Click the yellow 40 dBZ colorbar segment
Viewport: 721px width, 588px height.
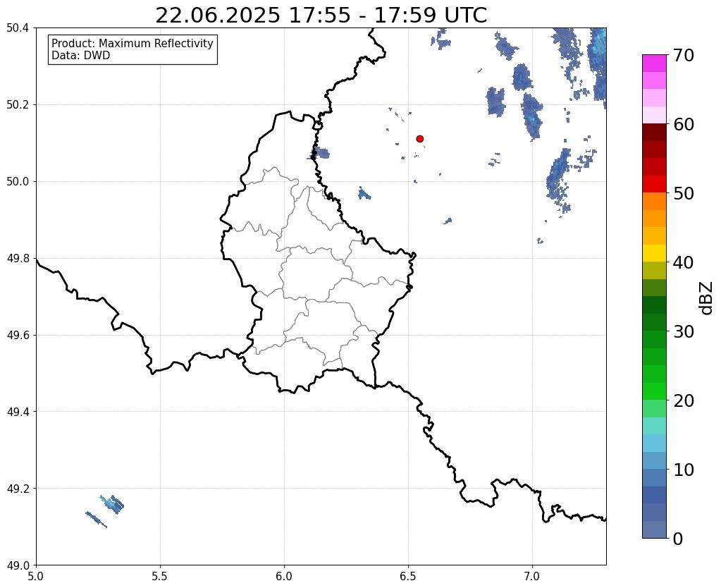tap(654, 253)
